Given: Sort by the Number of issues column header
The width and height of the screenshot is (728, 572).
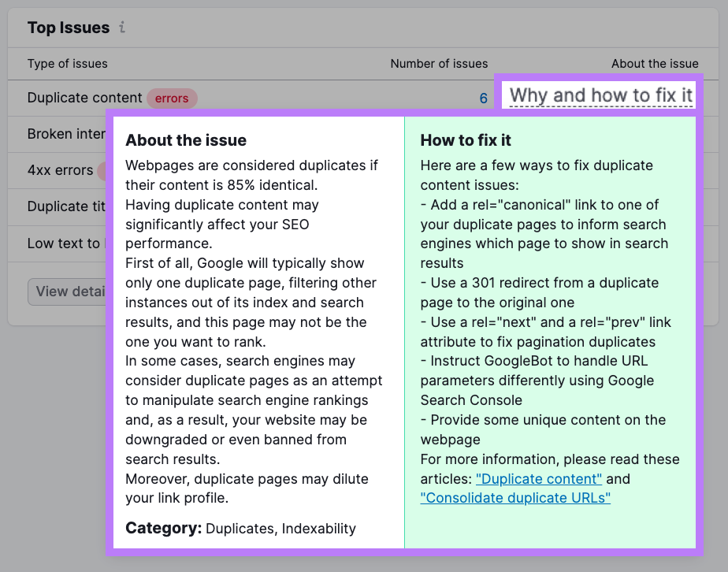Looking at the screenshot, I should tap(439, 64).
